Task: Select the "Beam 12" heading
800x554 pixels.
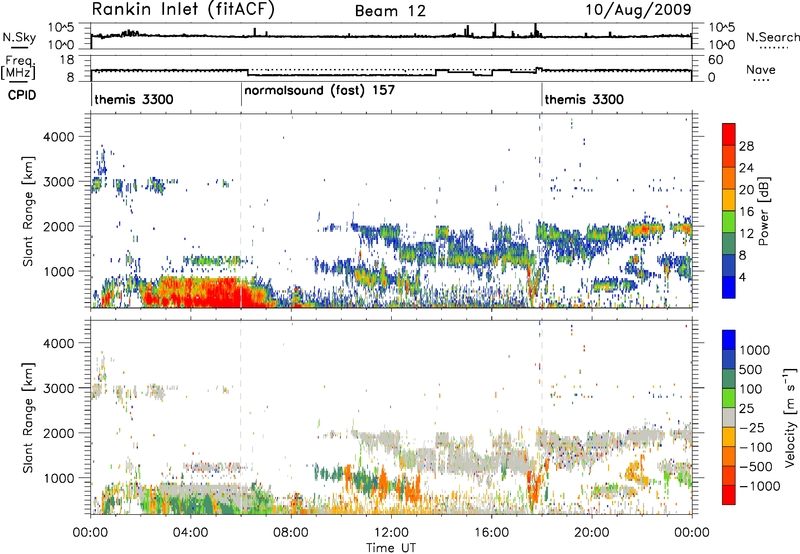Action: pos(390,11)
